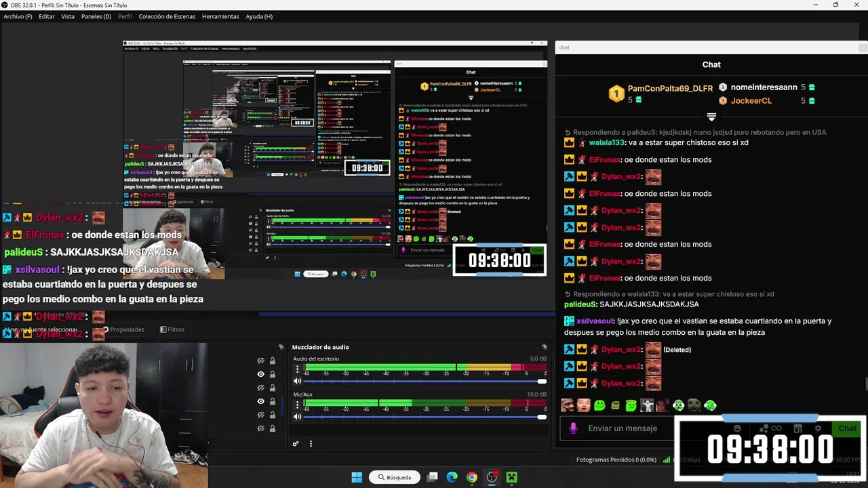Click the purple microphone icon in chat input

tap(574, 428)
